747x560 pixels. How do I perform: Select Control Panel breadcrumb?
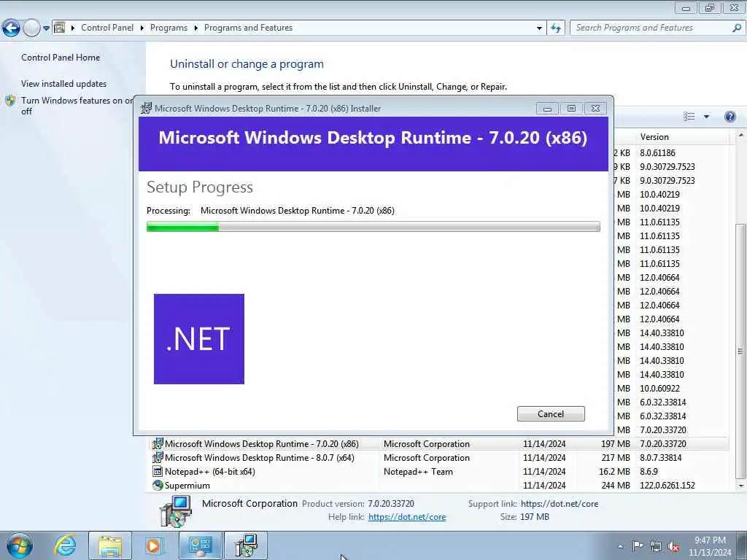pos(107,28)
